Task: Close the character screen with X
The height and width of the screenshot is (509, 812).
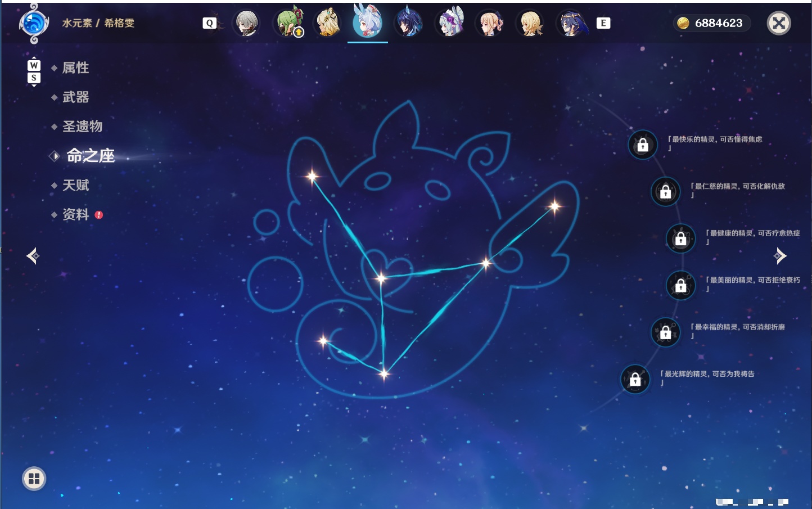Action: click(x=779, y=23)
